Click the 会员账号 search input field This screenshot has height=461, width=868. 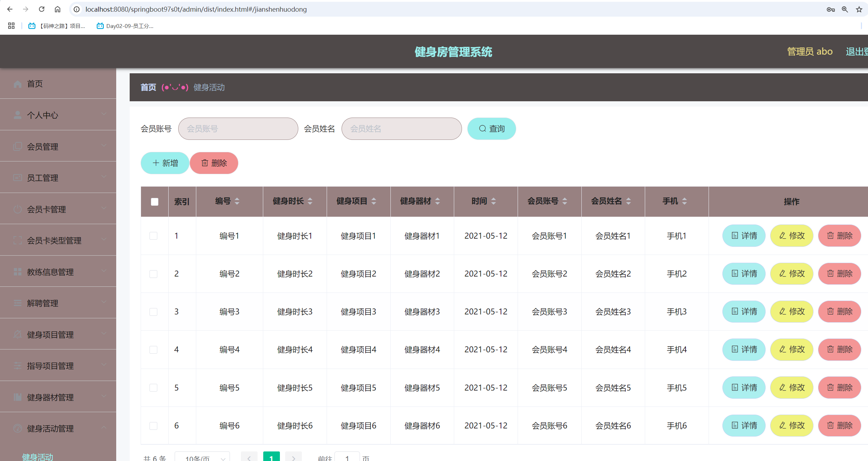point(238,129)
